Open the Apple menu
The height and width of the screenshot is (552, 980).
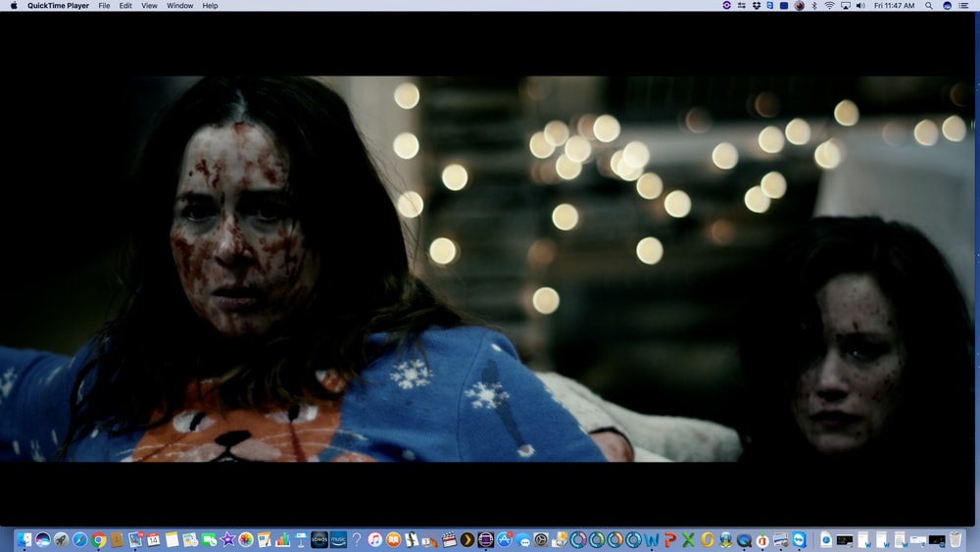tap(14, 6)
